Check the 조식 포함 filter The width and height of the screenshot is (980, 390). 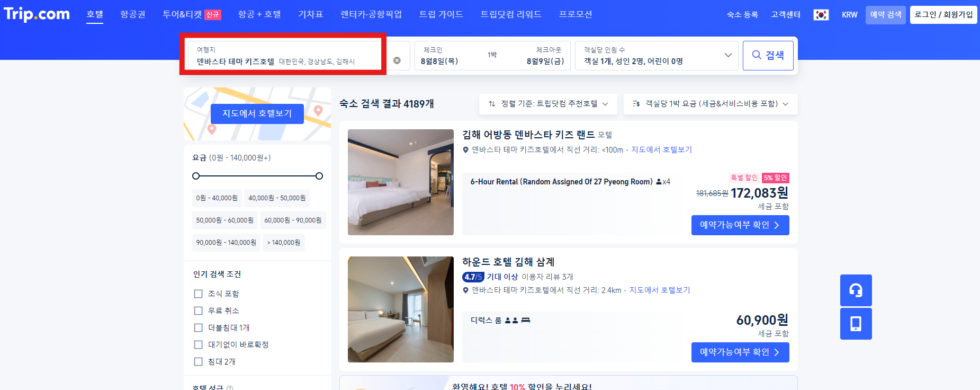tap(199, 294)
